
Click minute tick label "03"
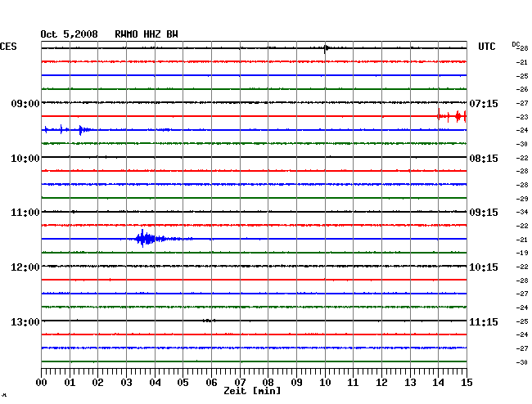pos(126,383)
